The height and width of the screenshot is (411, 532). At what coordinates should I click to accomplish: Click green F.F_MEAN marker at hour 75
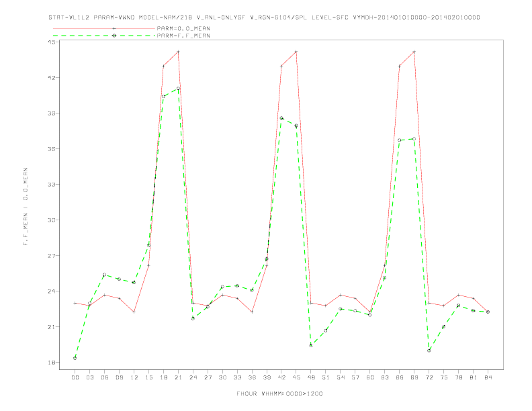444,326
